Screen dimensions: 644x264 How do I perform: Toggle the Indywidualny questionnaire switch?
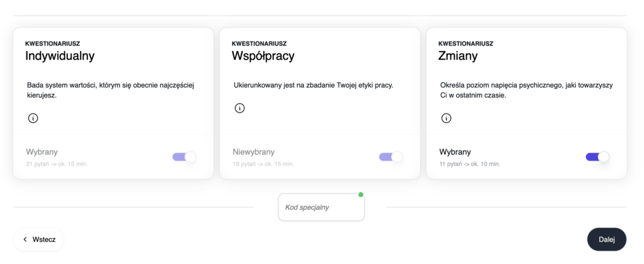click(184, 157)
